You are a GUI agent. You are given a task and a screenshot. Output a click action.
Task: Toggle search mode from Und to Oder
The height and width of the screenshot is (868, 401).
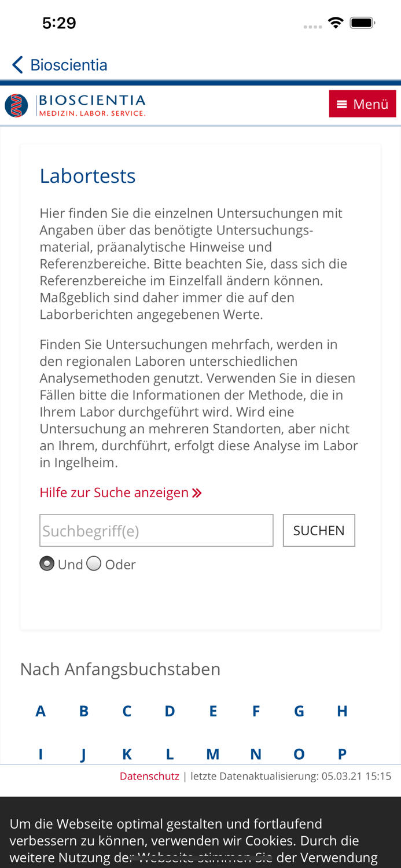(x=94, y=563)
